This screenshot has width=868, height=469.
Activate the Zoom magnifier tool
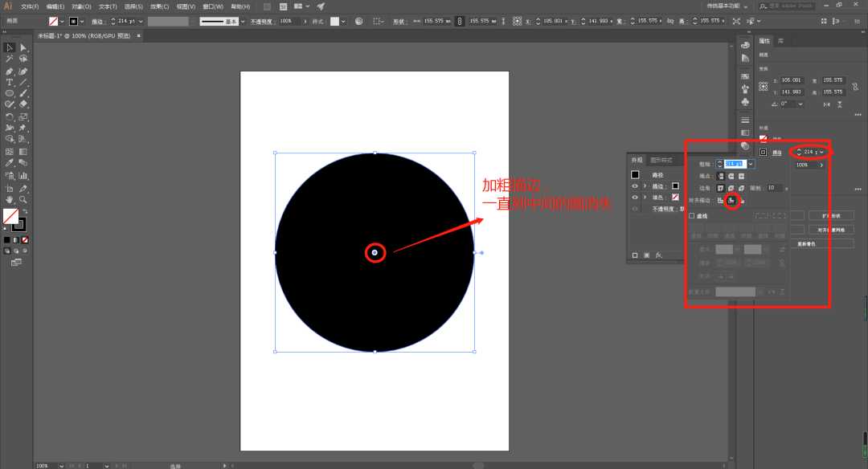[23, 199]
